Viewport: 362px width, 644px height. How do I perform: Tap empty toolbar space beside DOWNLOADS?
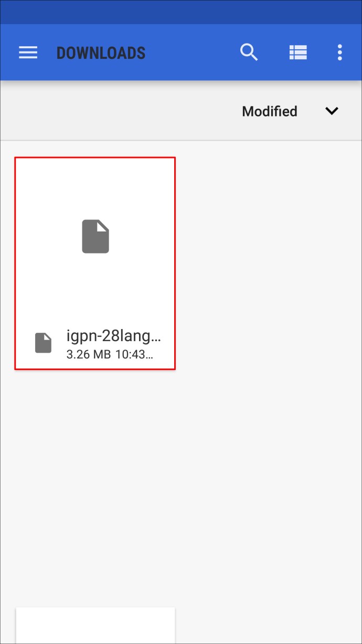coord(191,52)
